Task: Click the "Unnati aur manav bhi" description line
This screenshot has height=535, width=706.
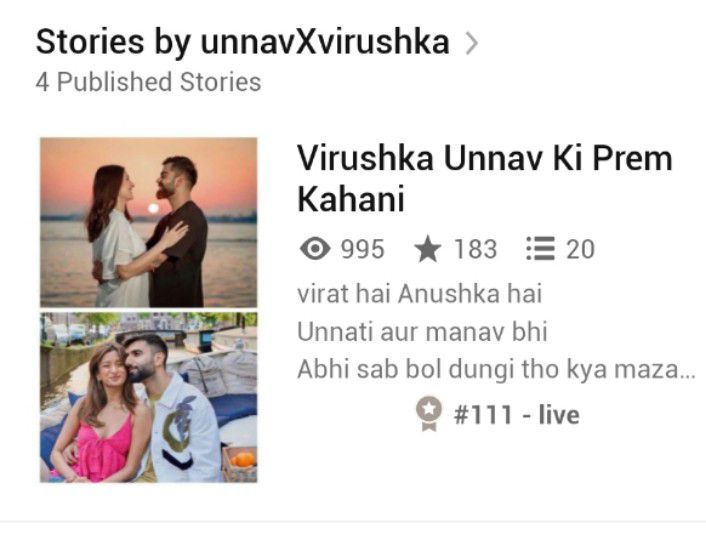Action: pyautogui.click(x=422, y=332)
